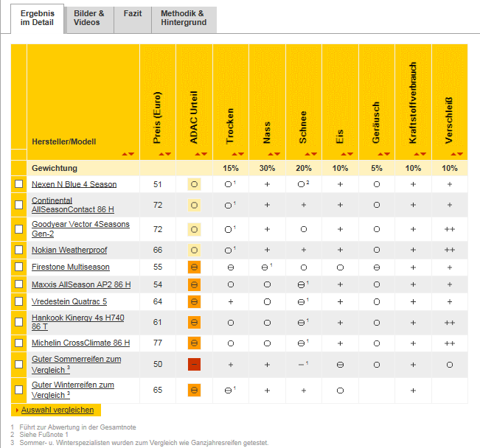Viewport: 480px width, 448px height.
Task: Click Winterreifen orange ADAC Urteil icon
Action: click(x=194, y=391)
